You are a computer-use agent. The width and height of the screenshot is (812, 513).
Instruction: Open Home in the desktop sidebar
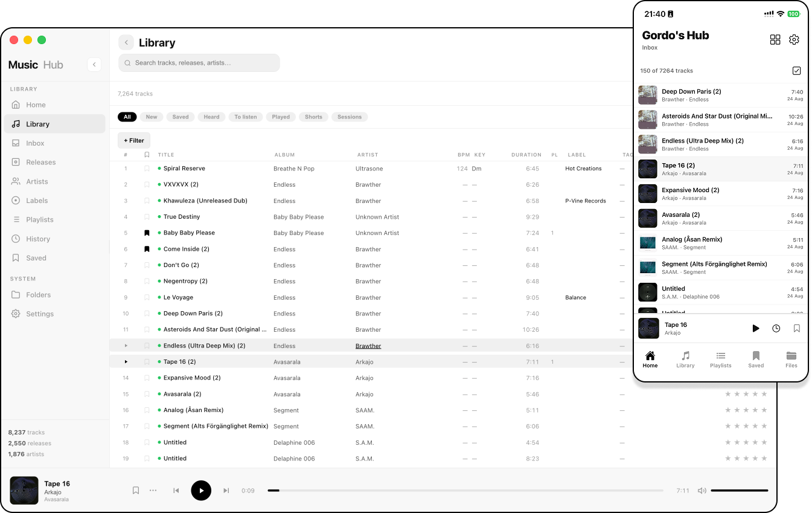point(55,105)
